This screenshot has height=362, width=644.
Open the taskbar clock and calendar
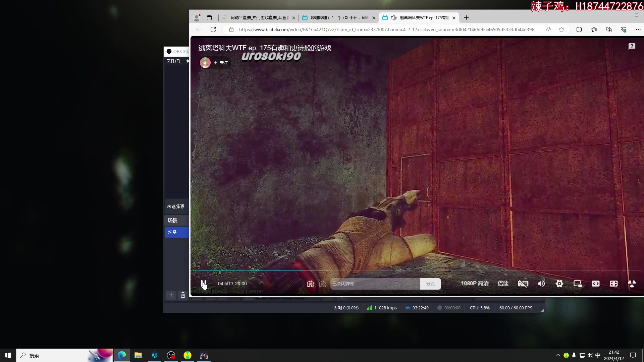[614, 355]
